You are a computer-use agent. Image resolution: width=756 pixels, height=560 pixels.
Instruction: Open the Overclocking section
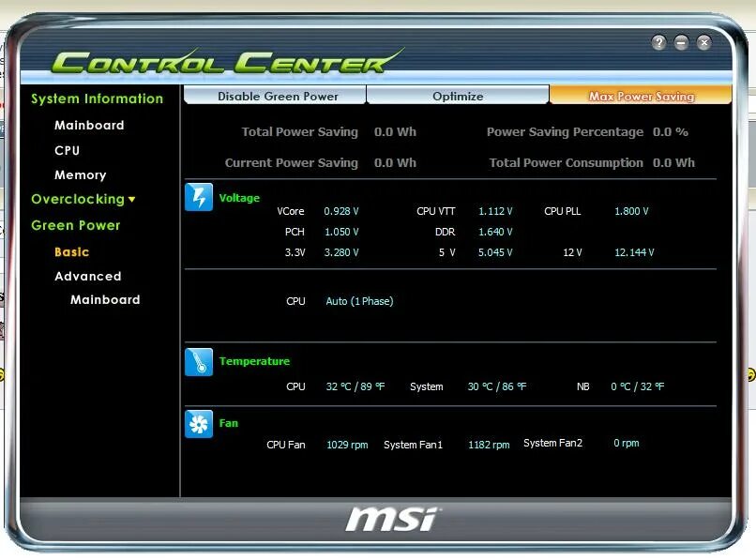[78, 199]
